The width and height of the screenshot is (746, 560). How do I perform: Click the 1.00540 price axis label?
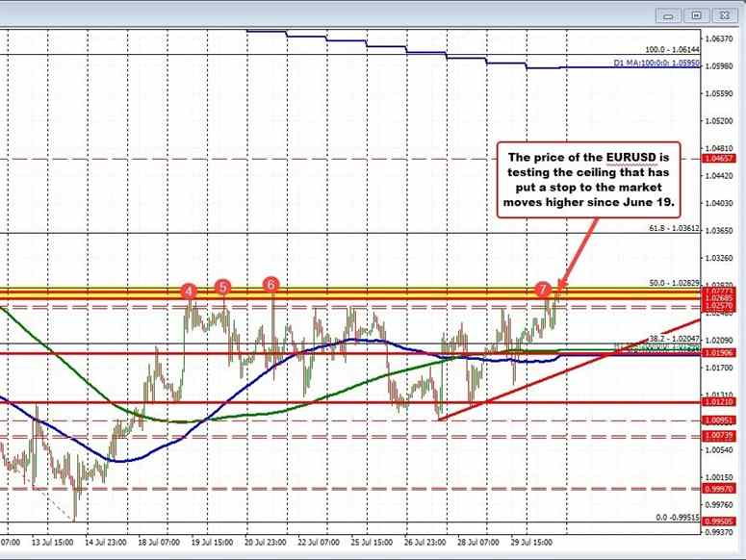[719, 449]
